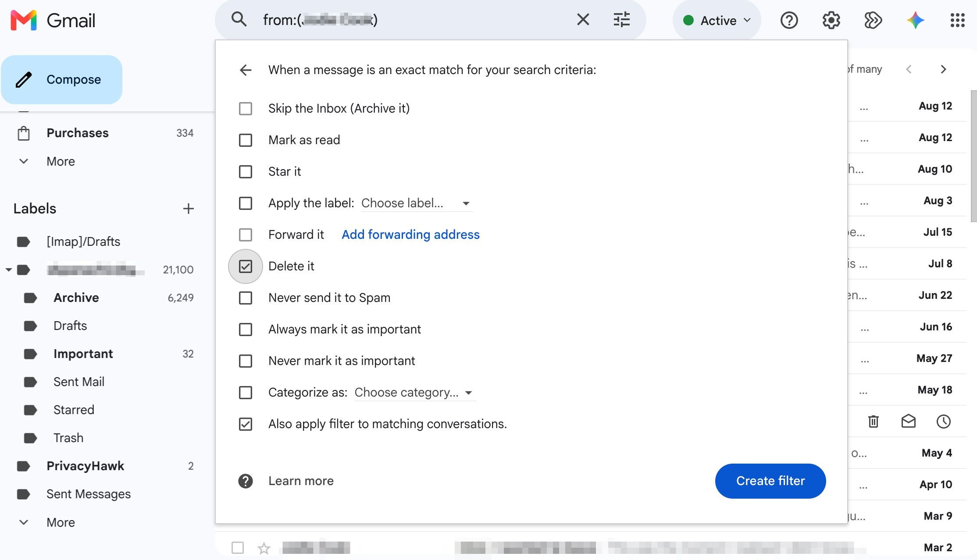Check the Mark as read checkbox
Image resolution: width=977 pixels, height=560 pixels.
coord(246,140)
